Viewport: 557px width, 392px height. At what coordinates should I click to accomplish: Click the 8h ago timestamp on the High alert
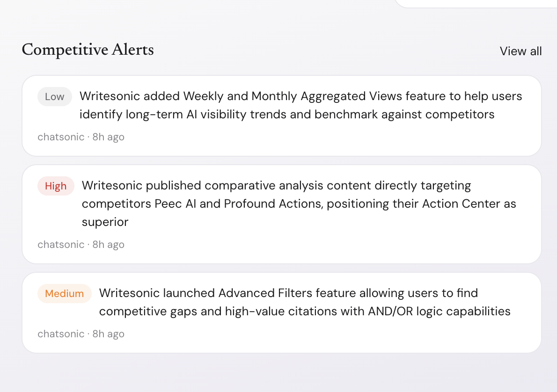pos(108,245)
